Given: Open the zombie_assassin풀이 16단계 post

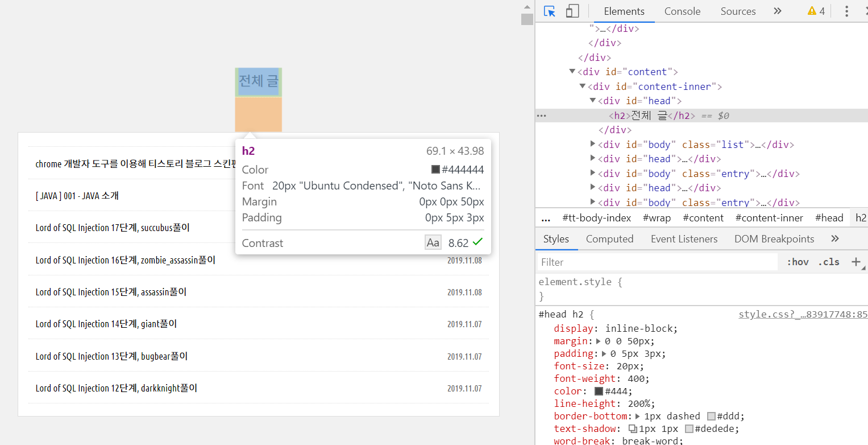Looking at the screenshot, I should click(125, 260).
